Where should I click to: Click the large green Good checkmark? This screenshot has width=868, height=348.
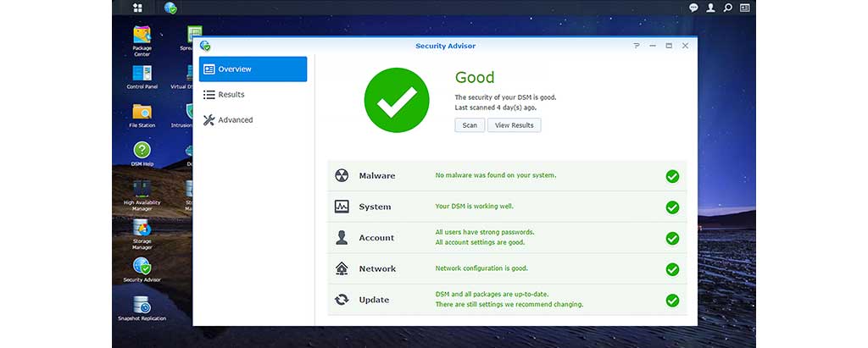click(x=397, y=100)
